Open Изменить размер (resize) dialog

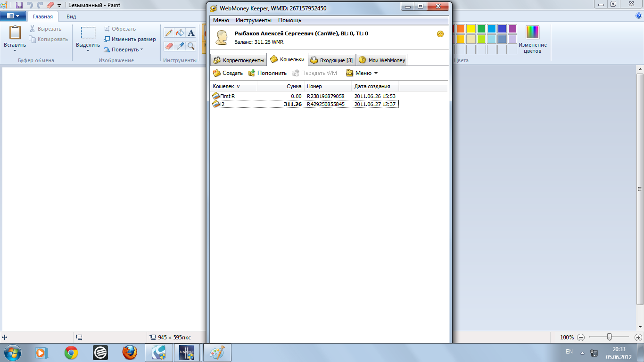pyautogui.click(x=130, y=39)
